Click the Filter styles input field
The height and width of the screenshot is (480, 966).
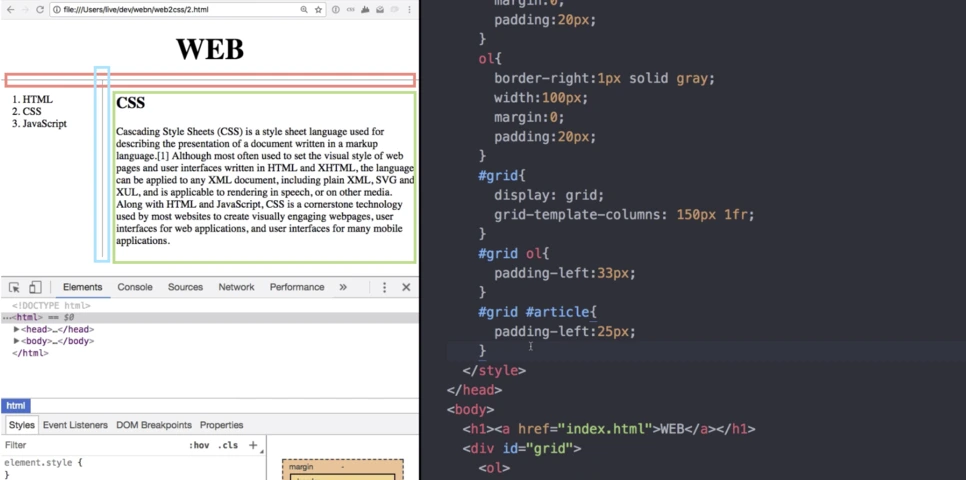pos(92,445)
